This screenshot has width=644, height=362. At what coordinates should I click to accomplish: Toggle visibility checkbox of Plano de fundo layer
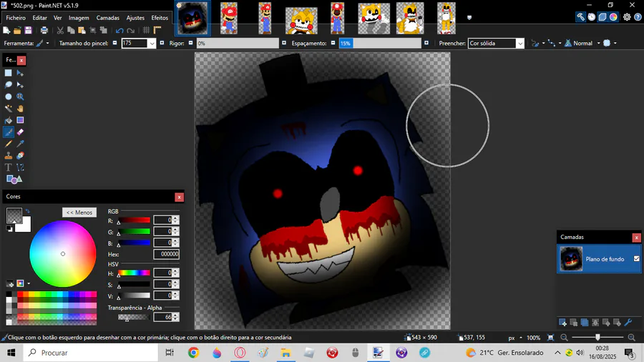(x=637, y=258)
